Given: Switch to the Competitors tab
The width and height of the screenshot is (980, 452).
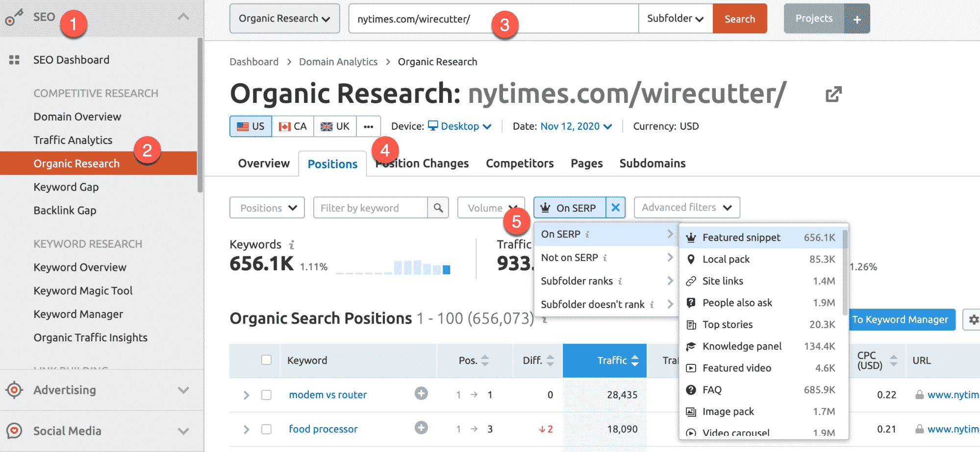Looking at the screenshot, I should [x=520, y=164].
